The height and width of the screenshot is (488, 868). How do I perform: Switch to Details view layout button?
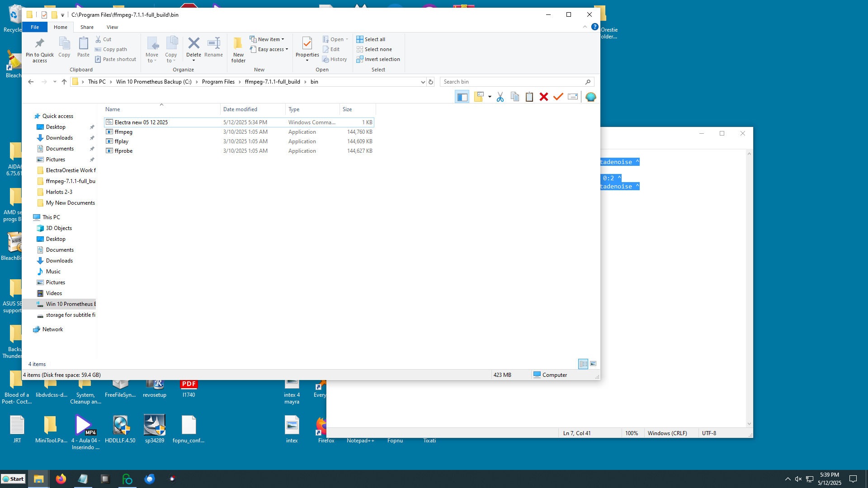[583, 364]
